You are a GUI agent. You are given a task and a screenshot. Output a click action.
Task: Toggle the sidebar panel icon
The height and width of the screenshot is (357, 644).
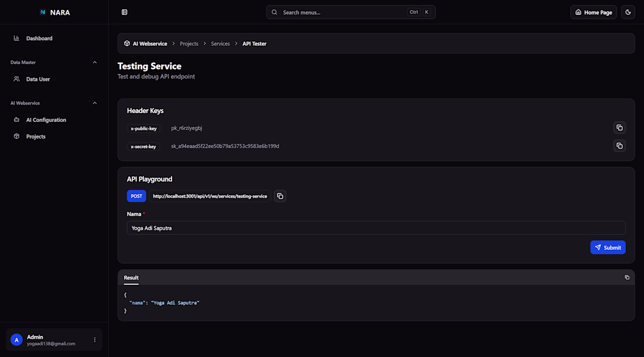click(x=125, y=12)
